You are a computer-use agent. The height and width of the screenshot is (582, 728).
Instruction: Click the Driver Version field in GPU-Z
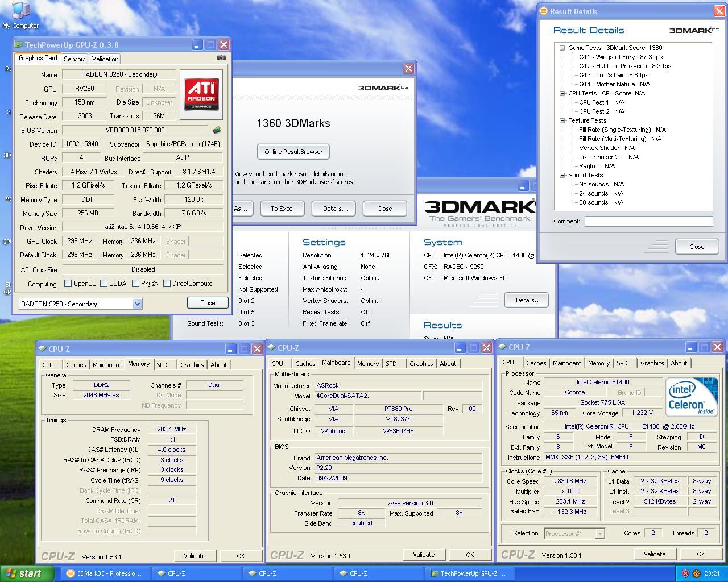(x=143, y=227)
